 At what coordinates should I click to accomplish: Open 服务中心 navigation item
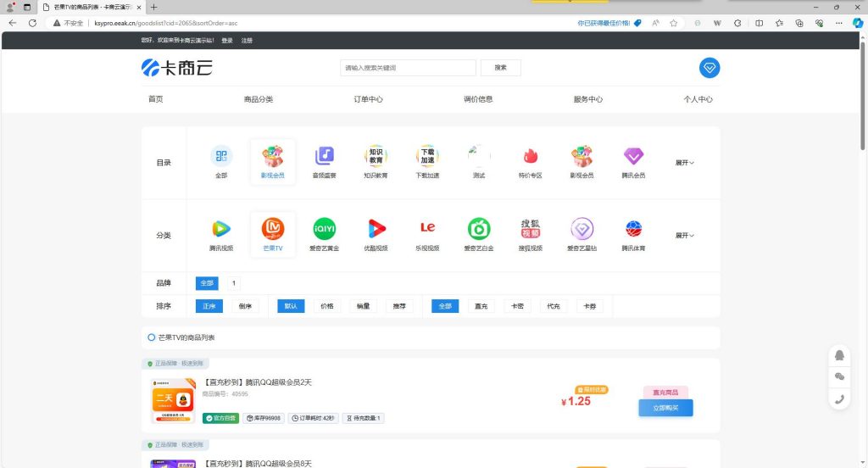588,99
